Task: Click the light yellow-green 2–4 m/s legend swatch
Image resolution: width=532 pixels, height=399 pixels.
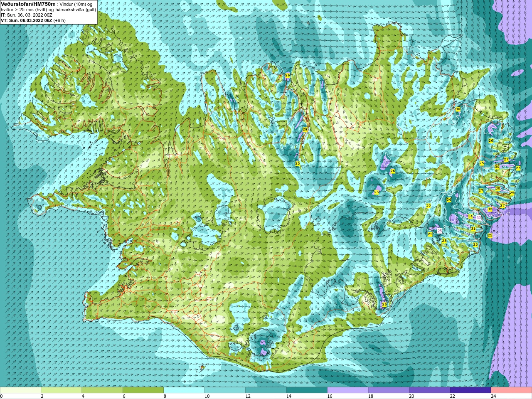Action: (61, 390)
